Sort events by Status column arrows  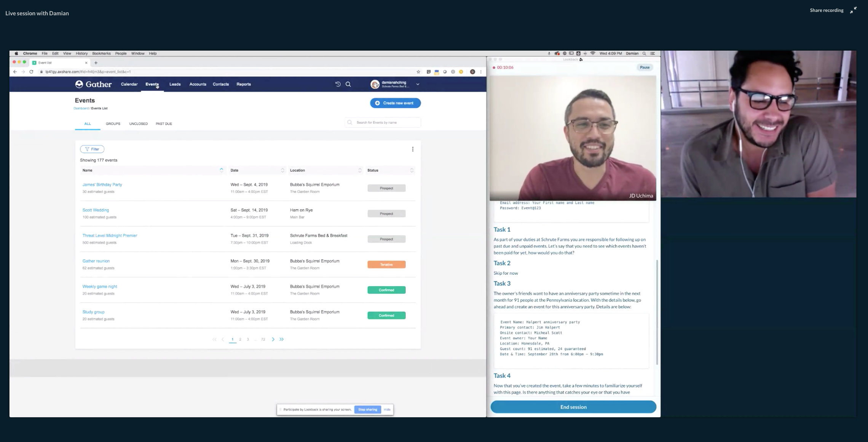coord(412,170)
